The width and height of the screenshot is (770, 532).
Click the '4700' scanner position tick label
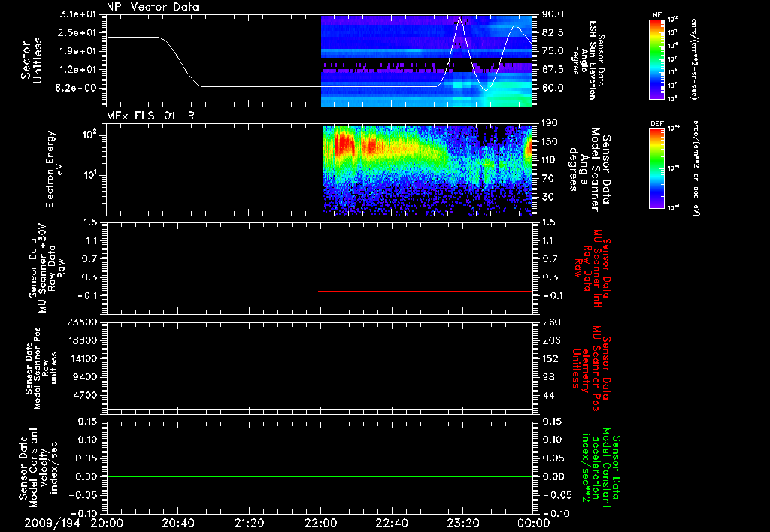(x=84, y=395)
